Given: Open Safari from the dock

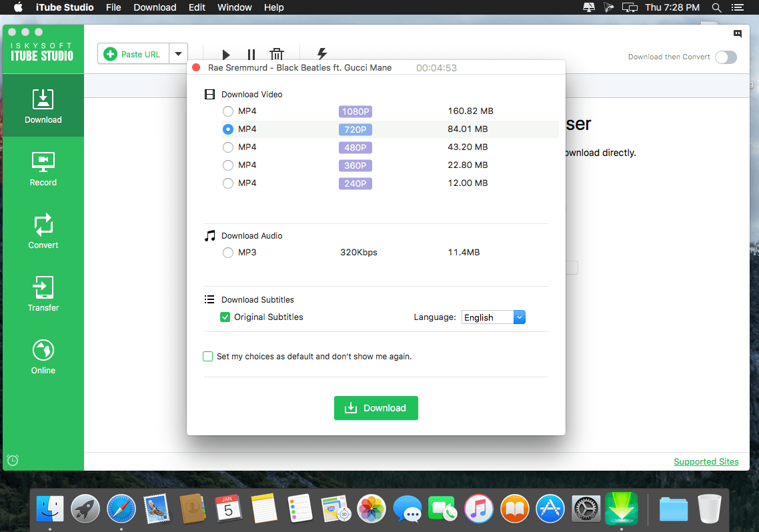Looking at the screenshot, I should point(121,509).
